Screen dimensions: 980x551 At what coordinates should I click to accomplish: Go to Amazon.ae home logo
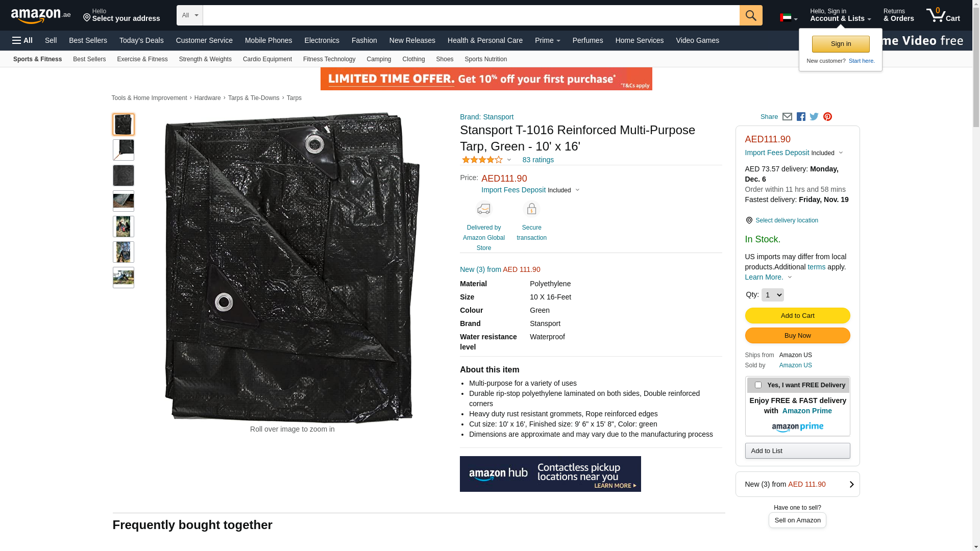(41, 16)
